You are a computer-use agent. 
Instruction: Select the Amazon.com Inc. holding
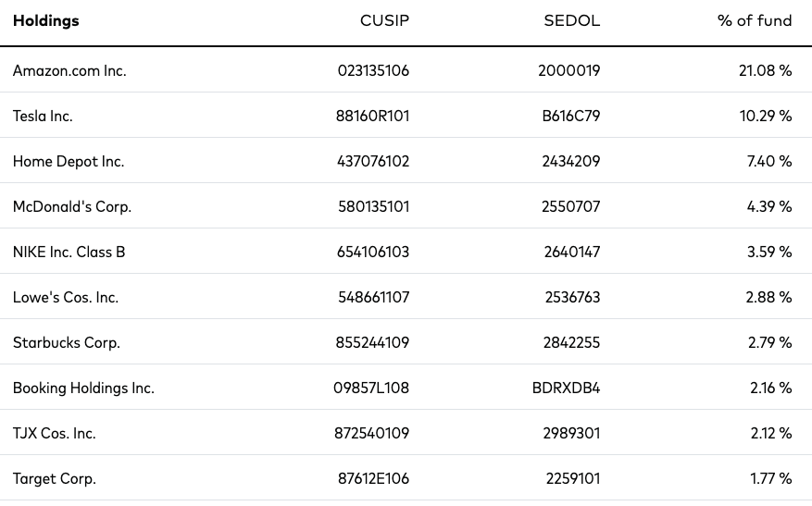click(x=69, y=70)
